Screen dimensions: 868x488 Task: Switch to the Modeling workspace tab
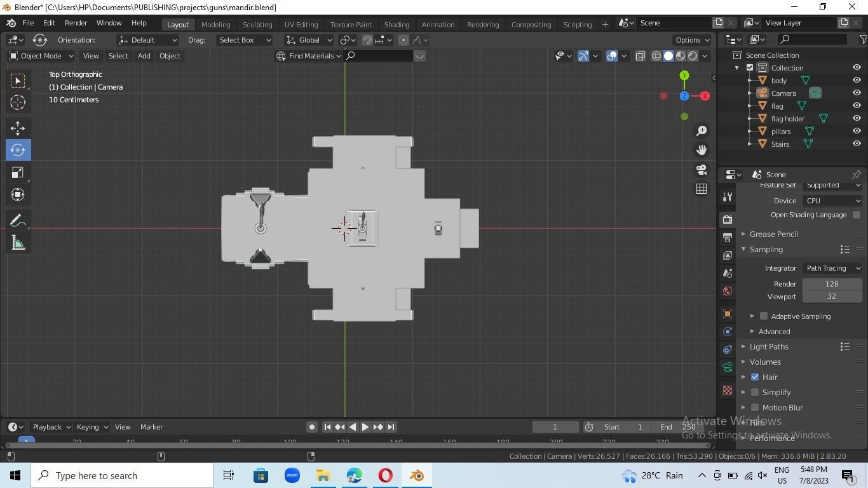[x=215, y=24]
